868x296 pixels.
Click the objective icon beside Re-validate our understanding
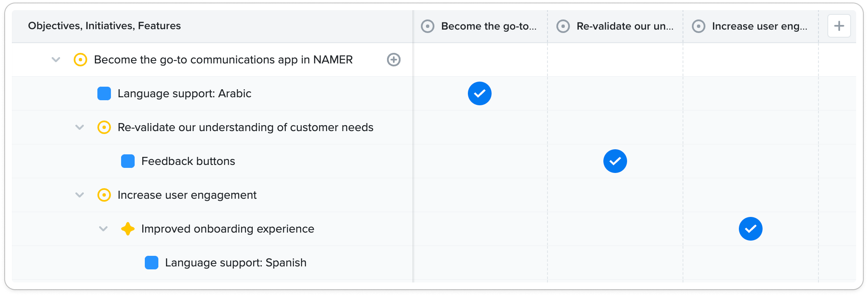(104, 127)
